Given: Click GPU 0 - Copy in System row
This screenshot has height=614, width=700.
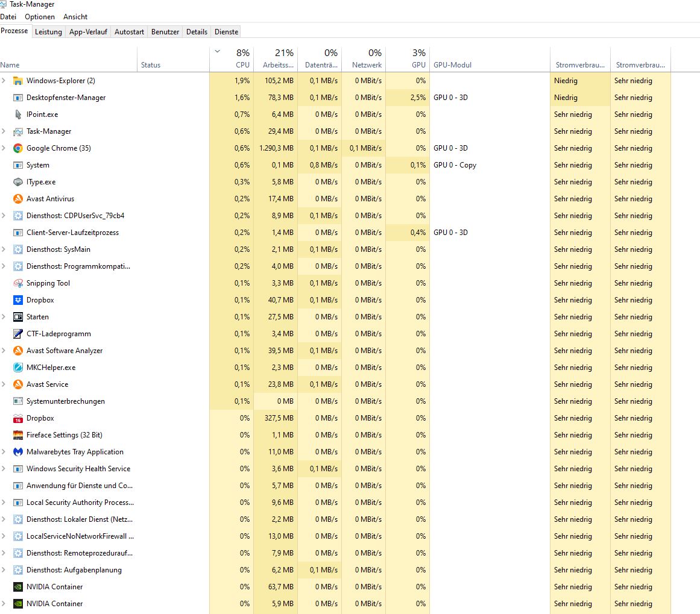Looking at the screenshot, I should click(455, 165).
